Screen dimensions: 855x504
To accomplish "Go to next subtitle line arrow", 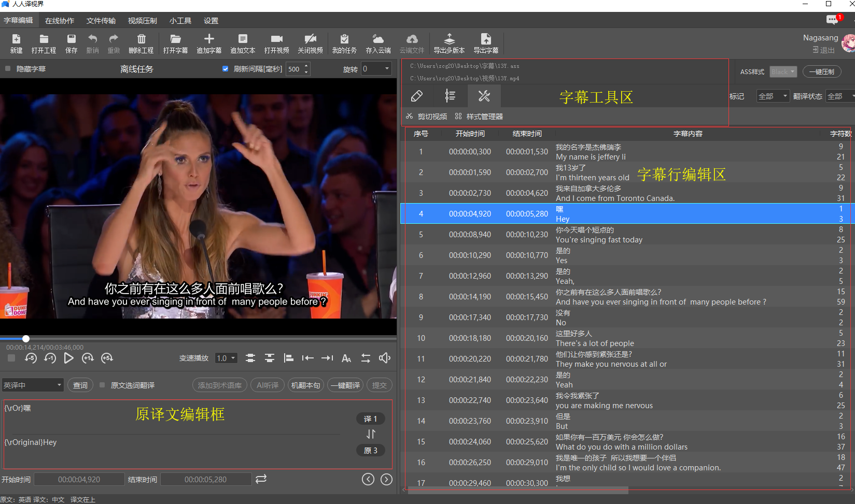I will tap(386, 479).
